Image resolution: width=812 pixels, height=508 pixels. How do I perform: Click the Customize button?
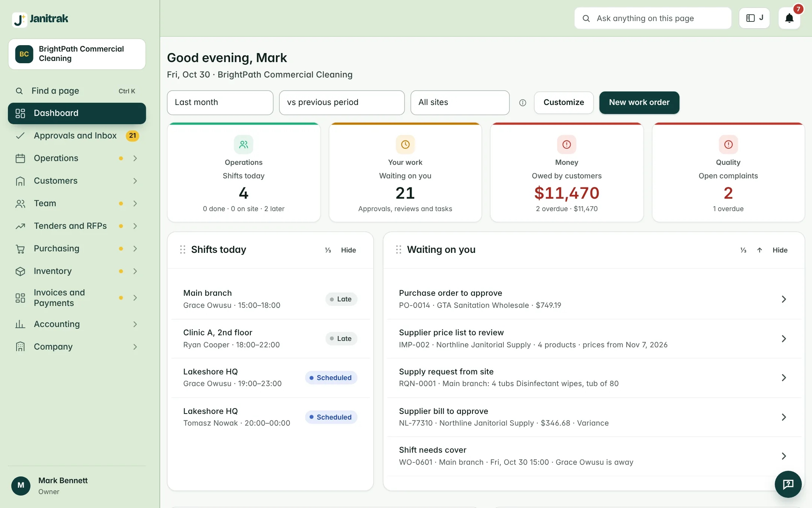pos(564,102)
